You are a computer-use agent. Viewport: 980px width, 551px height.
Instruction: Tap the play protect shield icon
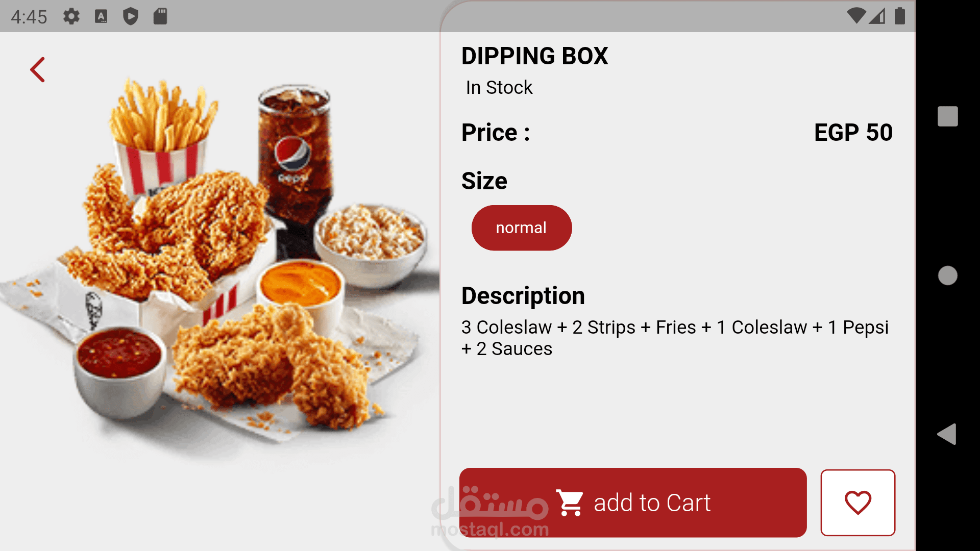[131, 16]
